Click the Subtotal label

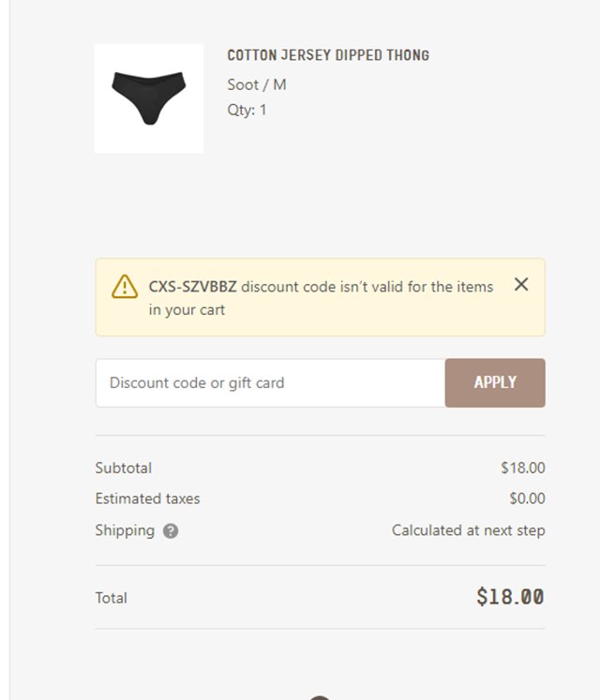click(123, 468)
